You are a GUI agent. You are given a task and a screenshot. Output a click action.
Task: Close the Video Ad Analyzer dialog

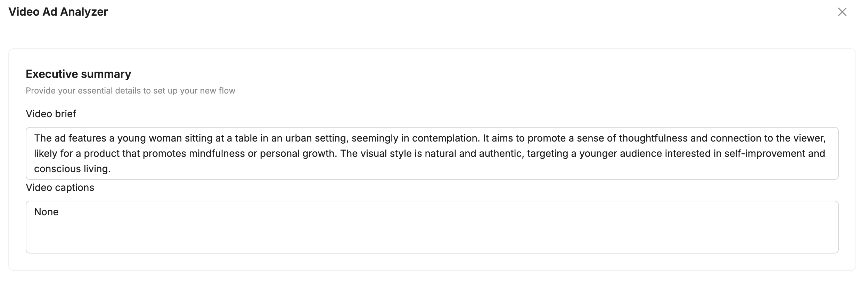[x=842, y=12]
